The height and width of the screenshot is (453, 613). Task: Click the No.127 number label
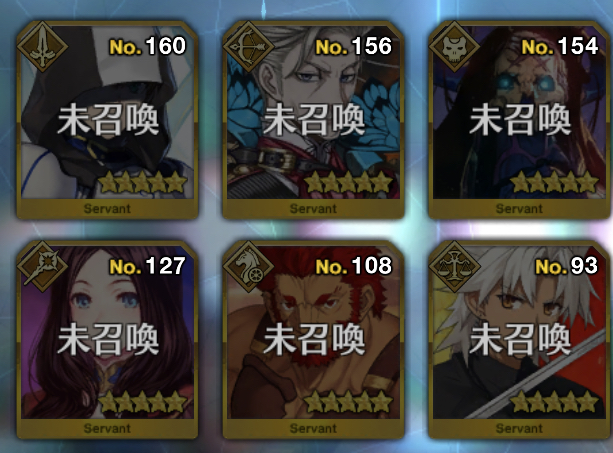[147, 266]
